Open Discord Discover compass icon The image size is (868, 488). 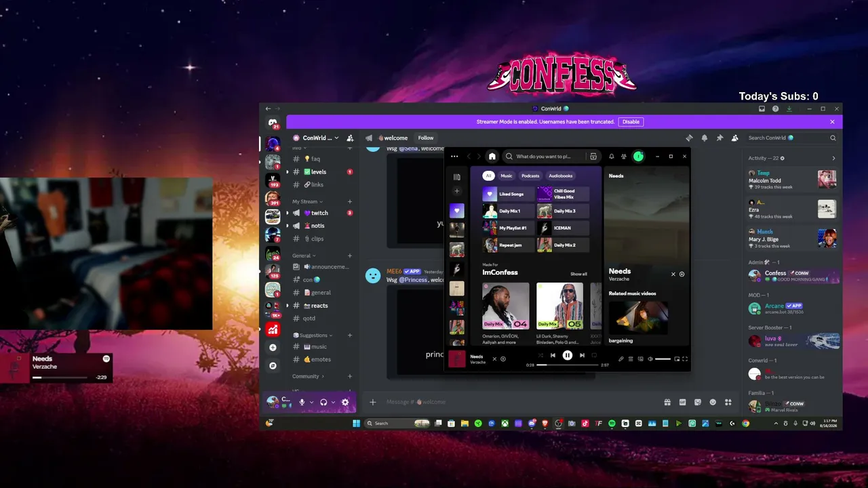273,365
